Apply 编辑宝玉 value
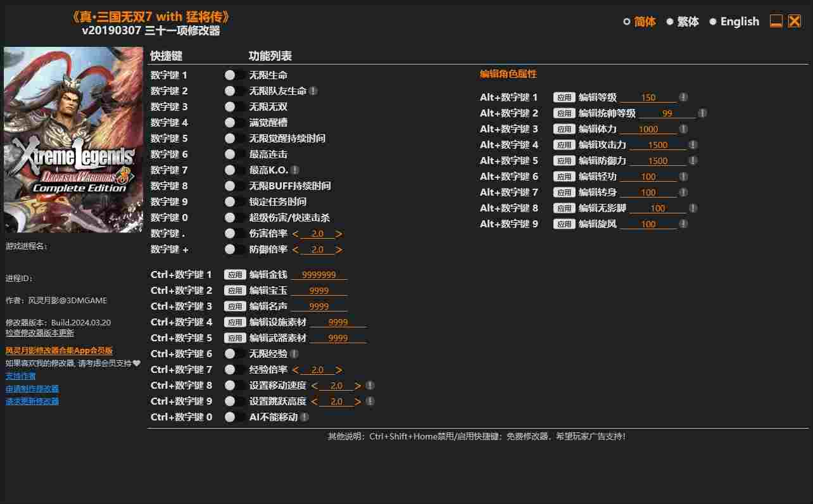813x504 pixels. (236, 291)
